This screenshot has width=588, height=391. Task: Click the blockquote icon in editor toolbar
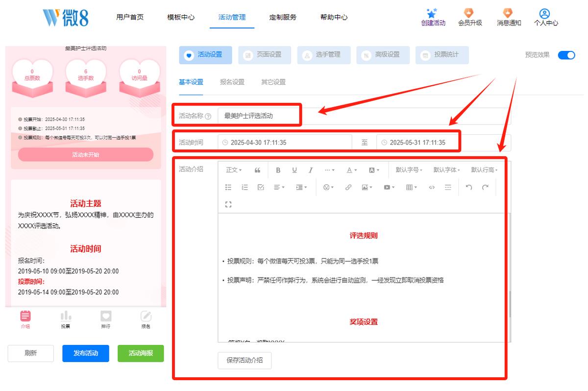point(258,170)
